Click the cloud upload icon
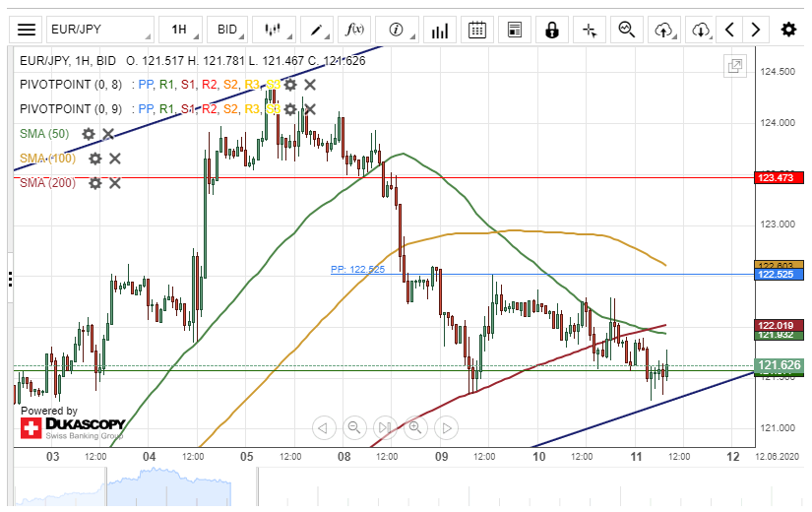The image size is (812, 512). 664,30
